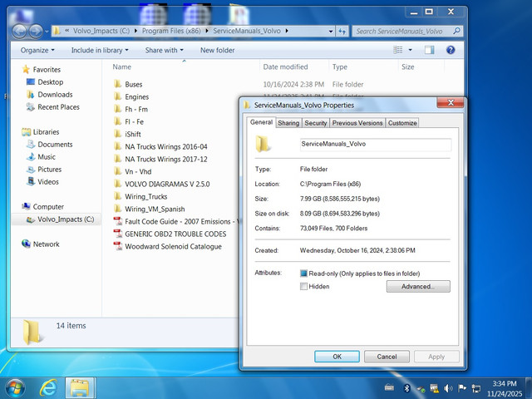Switch to the Security tab
The image size is (532, 399).
tap(316, 123)
